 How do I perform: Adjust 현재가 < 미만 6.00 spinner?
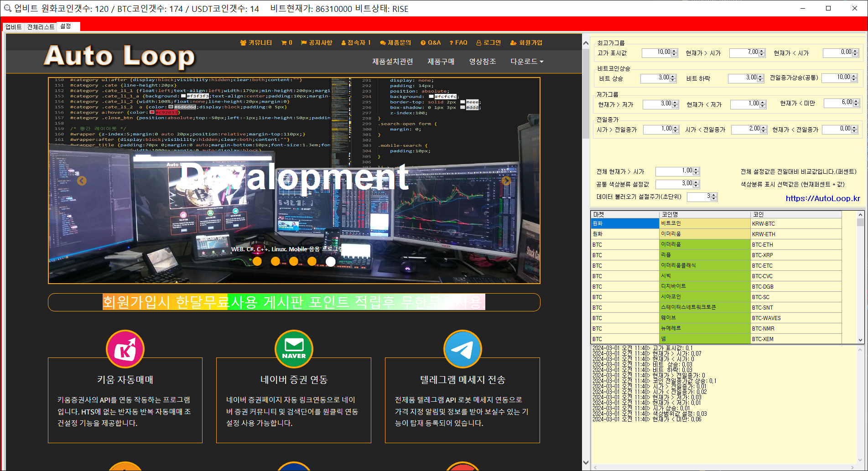pos(856,103)
